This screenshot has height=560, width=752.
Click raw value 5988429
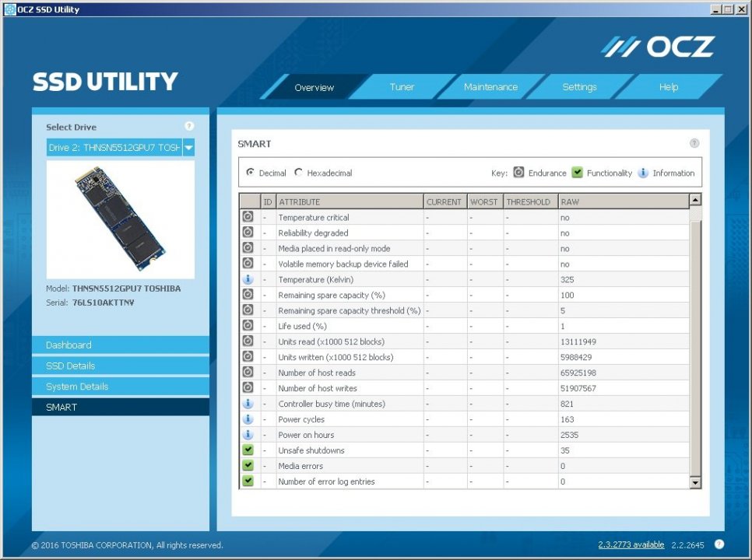(x=575, y=357)
